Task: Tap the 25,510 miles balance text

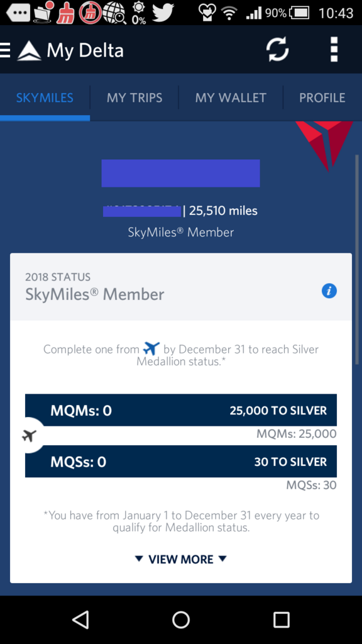Action: tap(223, 211)
